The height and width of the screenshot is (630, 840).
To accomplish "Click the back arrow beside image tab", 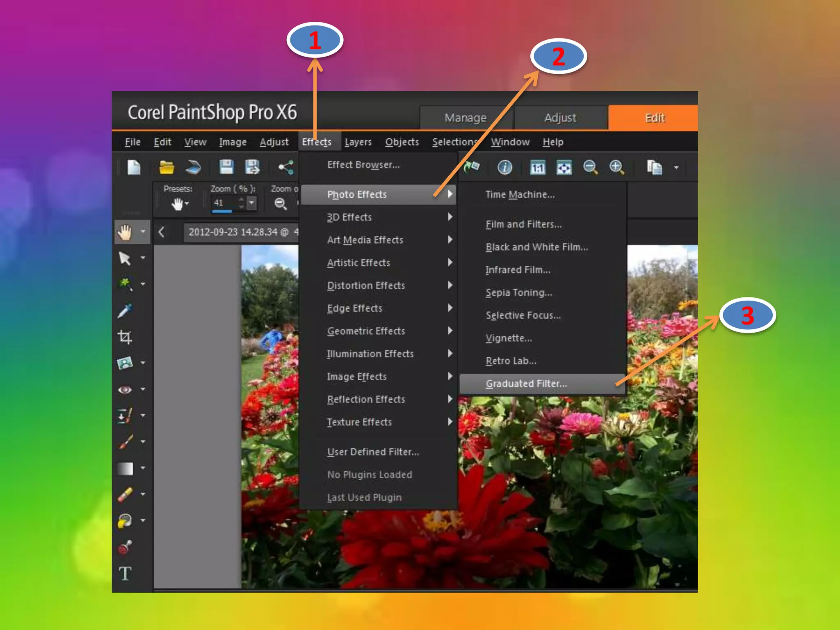I will pyautogui.click(x=162, y=232).
